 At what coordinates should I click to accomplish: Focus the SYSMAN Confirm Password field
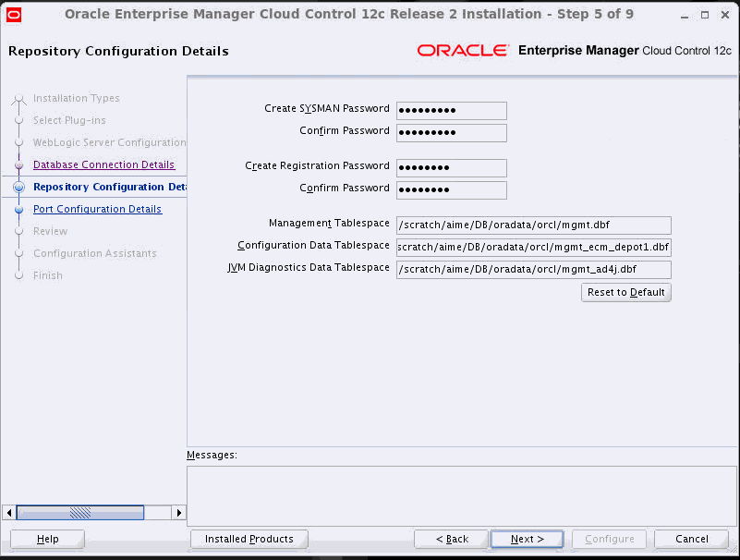click(x=452, y=133)
